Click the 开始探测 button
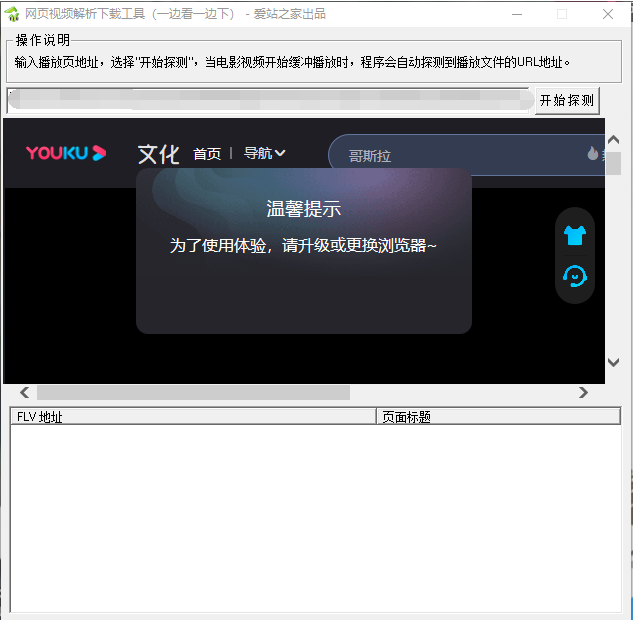Viewport: 633px width, 620px height. pyautogui.click(x=567, y=100)
